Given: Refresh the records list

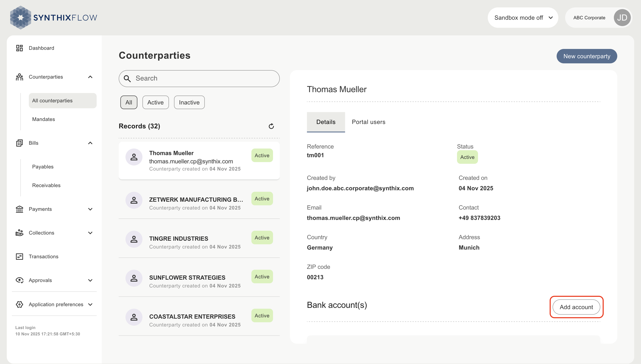Looking at the screenshot, I should 271,126.
